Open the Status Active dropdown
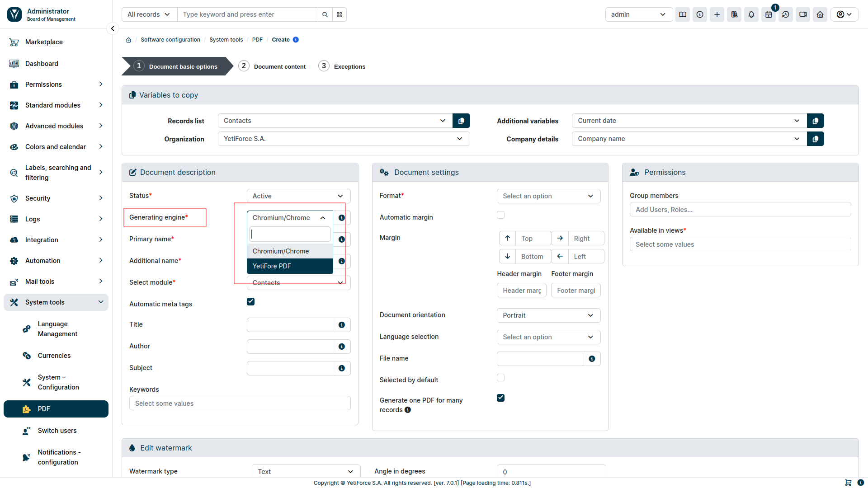The image size is (868, 488). pyautogui.click(x=298, y=196)
